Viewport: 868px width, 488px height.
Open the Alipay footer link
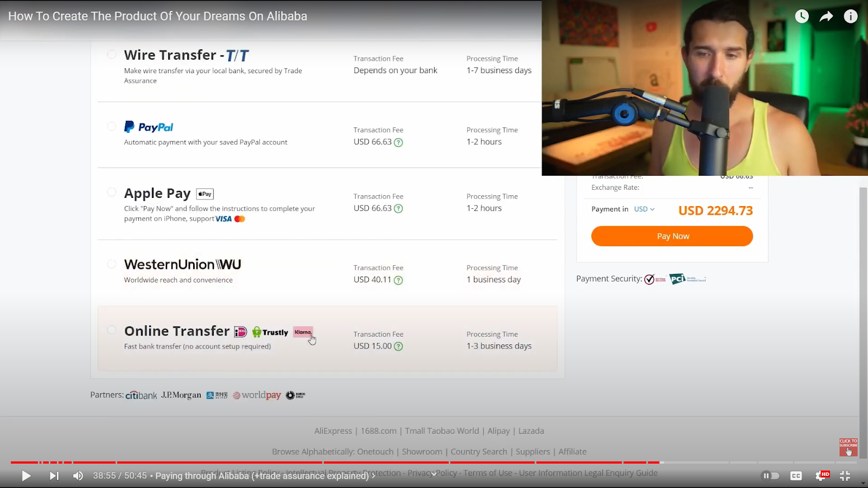tap(499, 431)
